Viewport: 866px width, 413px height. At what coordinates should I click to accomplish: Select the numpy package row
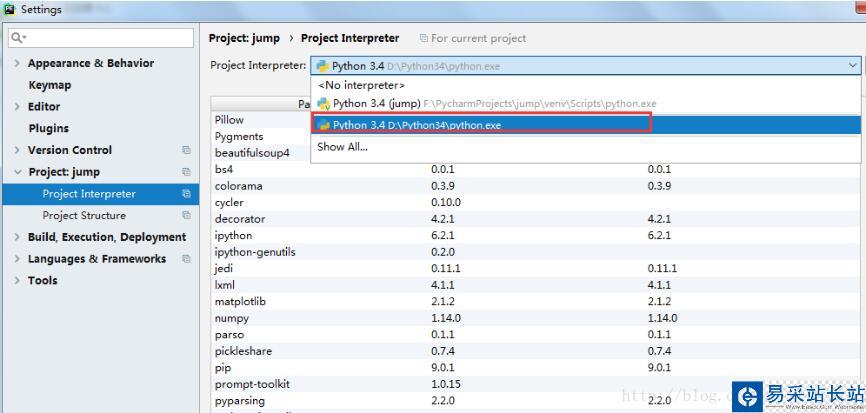click(x=536, y=319)
